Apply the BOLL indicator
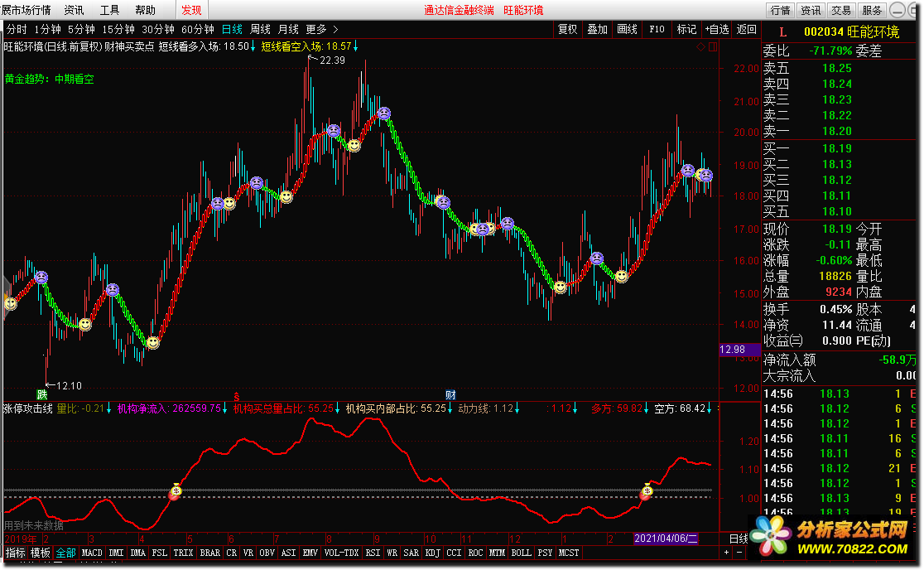 pyautogui.click(x=521, y=553)
